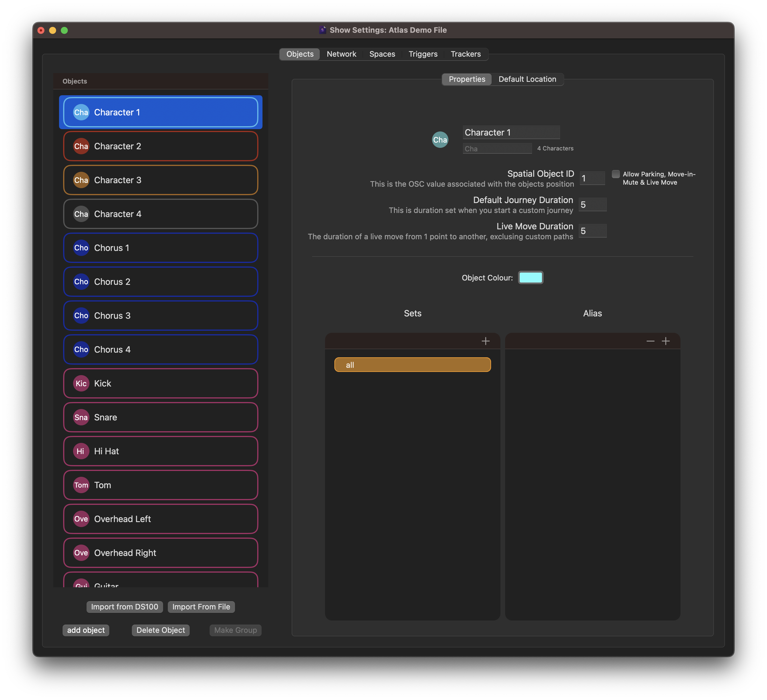The image size is (767, 700).
Task: Click the Spatial Object ID field
Action: coord(592,178)
